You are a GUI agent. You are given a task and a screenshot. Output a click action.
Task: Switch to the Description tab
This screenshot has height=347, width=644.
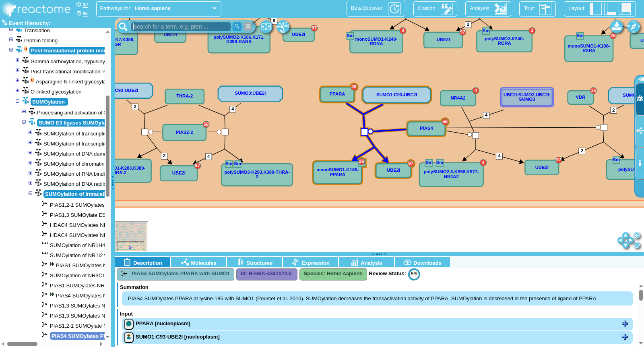142,262
